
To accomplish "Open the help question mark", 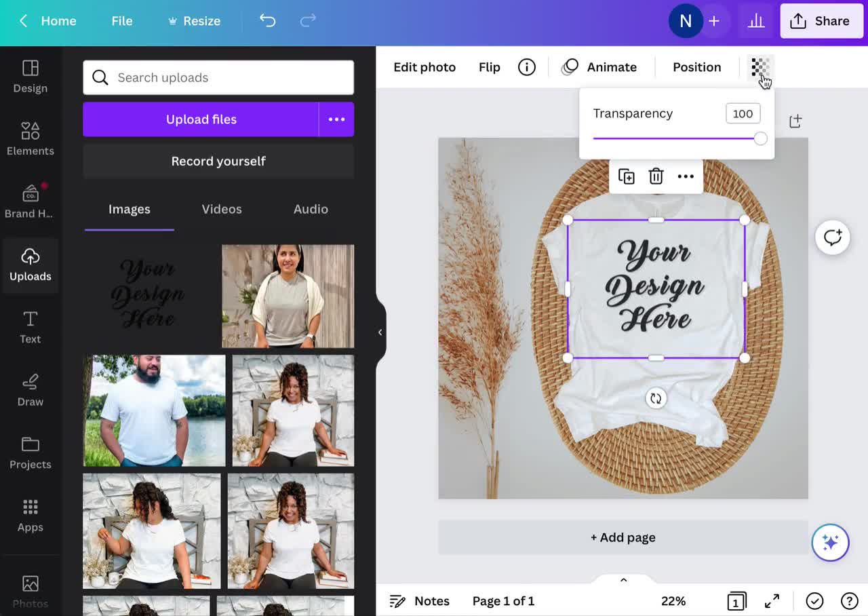I will coord(850,601).
